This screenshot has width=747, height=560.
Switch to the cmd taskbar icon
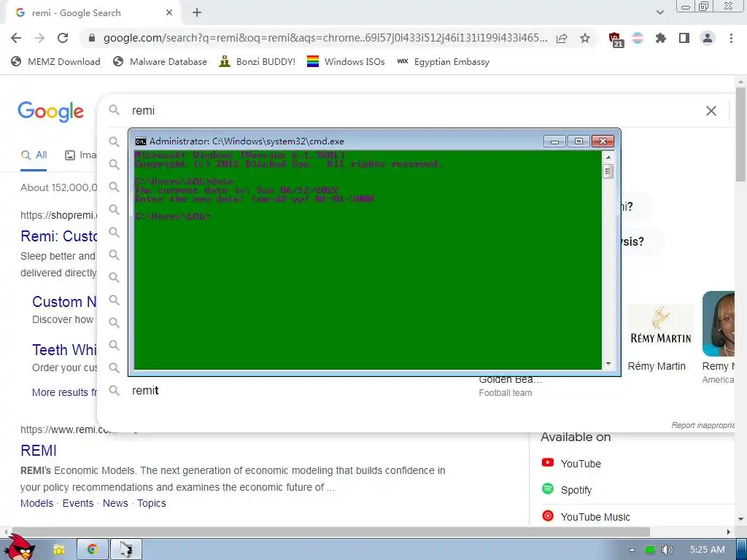[x=126, y=550]
